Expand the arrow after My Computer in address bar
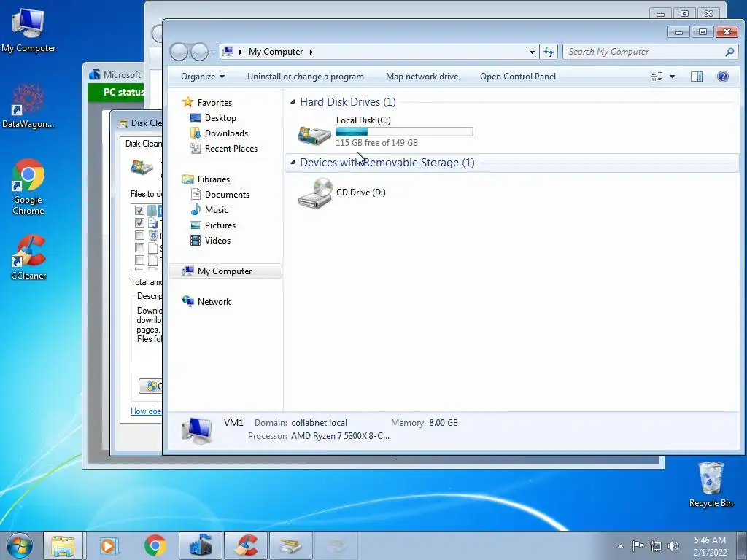This screenshot has height=560, width=747. [311, 52]
